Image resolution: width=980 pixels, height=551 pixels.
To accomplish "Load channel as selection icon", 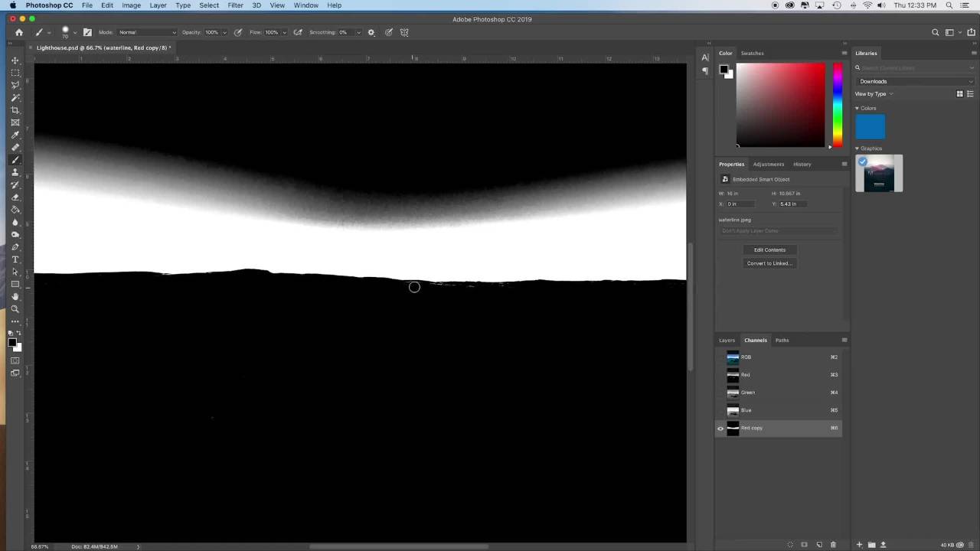I will click(x=790, y=545).
